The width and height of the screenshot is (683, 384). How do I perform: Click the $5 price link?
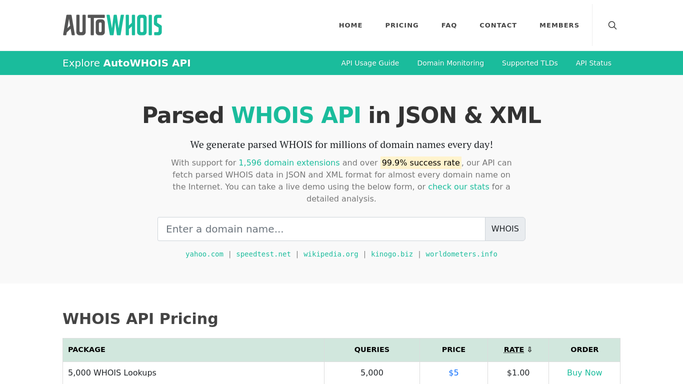453,373
